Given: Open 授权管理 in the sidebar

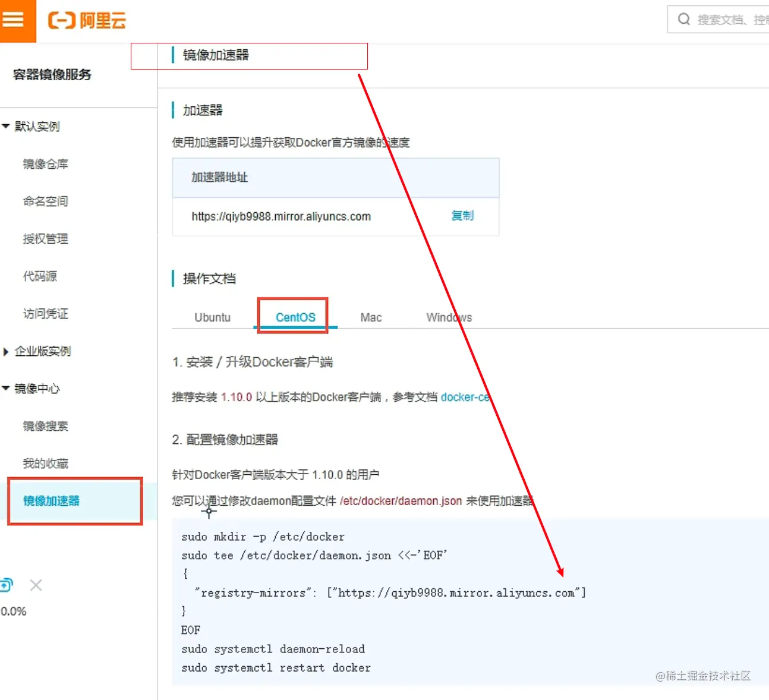Looking at the screenshot, I should [x=46, y=239].
